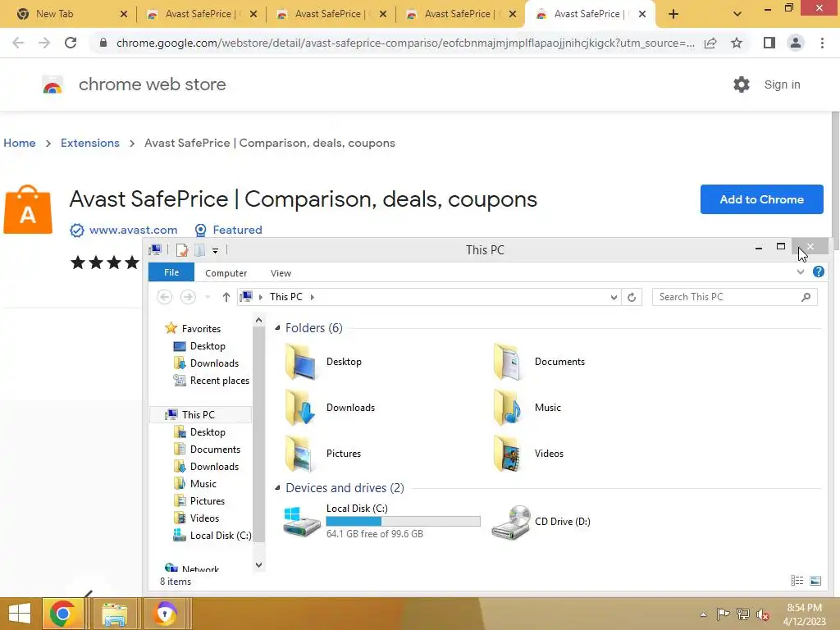Select Music in the navigation tree
The width and height of the screenshot is (840, 630).
203,484
